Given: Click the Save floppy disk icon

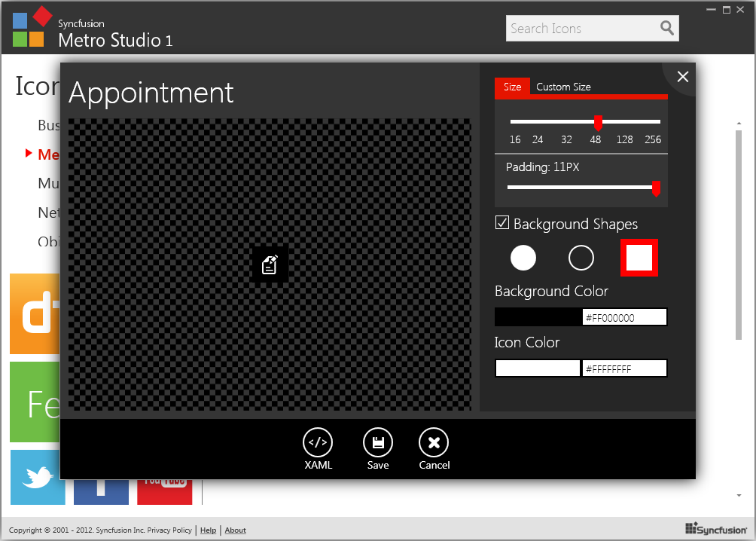Looking at the screenshot, I should coord(378,443).
